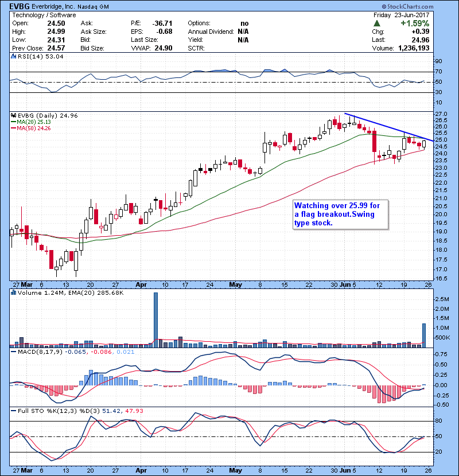This screenshot has width=459, height=476.
Task: Click the Options value no
Action: (x=244, y=24)
